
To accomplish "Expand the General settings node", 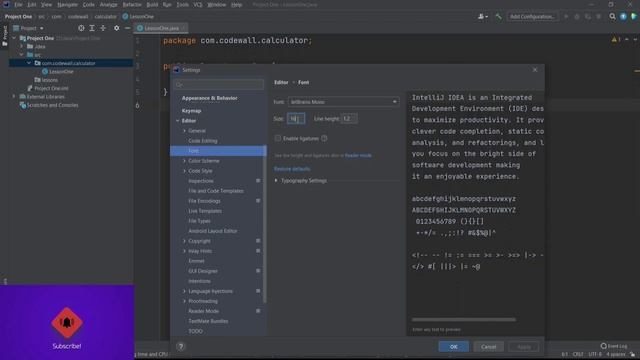I will coord(184,131).
